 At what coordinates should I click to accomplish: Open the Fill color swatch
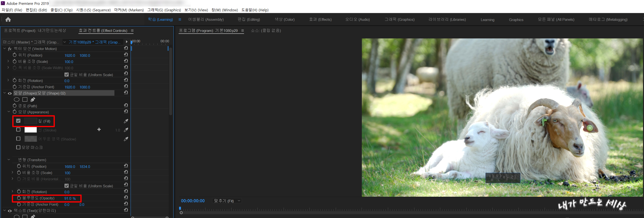coord(30,121)
